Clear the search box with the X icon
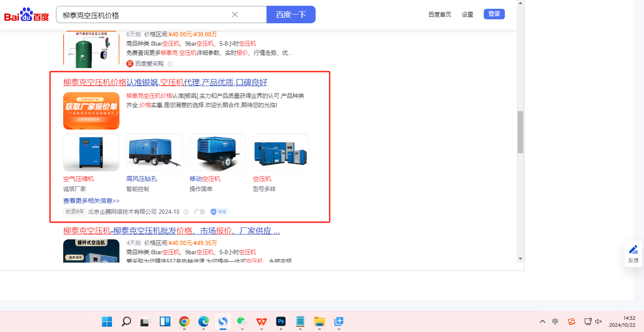644x332 pixels. [x=235, y=14]
